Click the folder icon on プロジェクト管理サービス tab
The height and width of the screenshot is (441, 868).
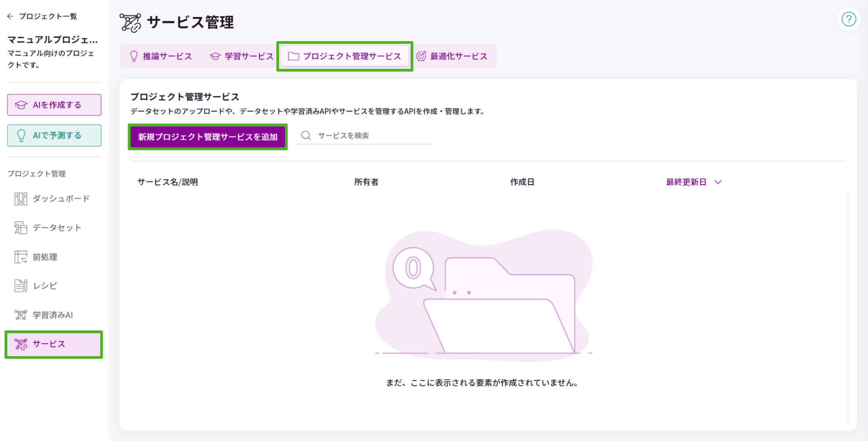293,56
